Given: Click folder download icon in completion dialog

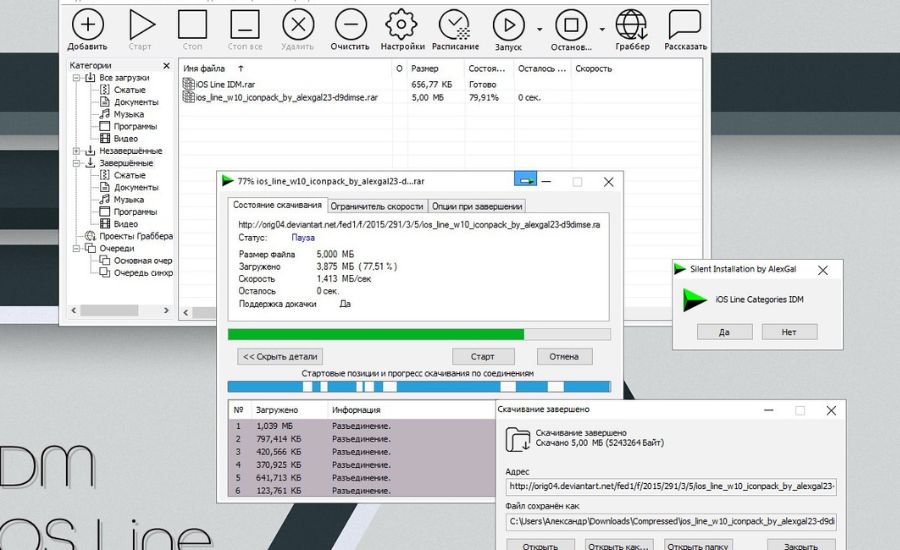Looking at the screenshot, I should tap(518, 440).
